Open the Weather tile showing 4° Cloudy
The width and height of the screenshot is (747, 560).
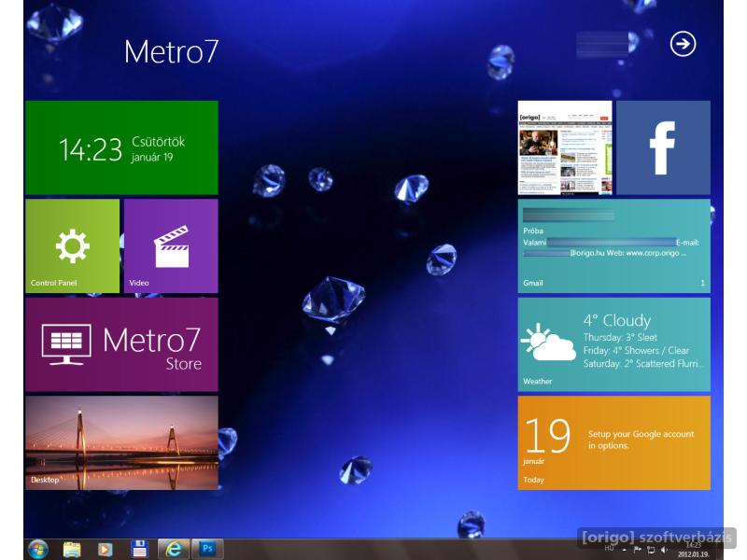tap(614, 344)
